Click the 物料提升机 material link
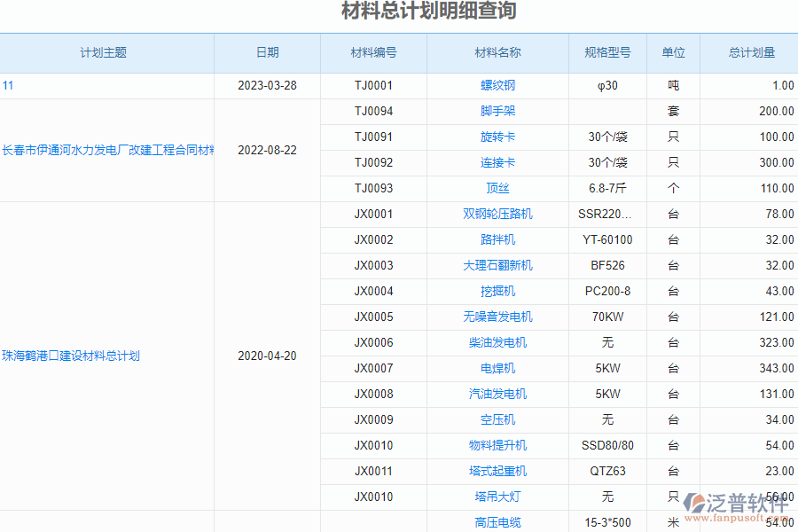The width and height of the screenshot is (798, 532). pyautogui.click(x=498, y=445)
